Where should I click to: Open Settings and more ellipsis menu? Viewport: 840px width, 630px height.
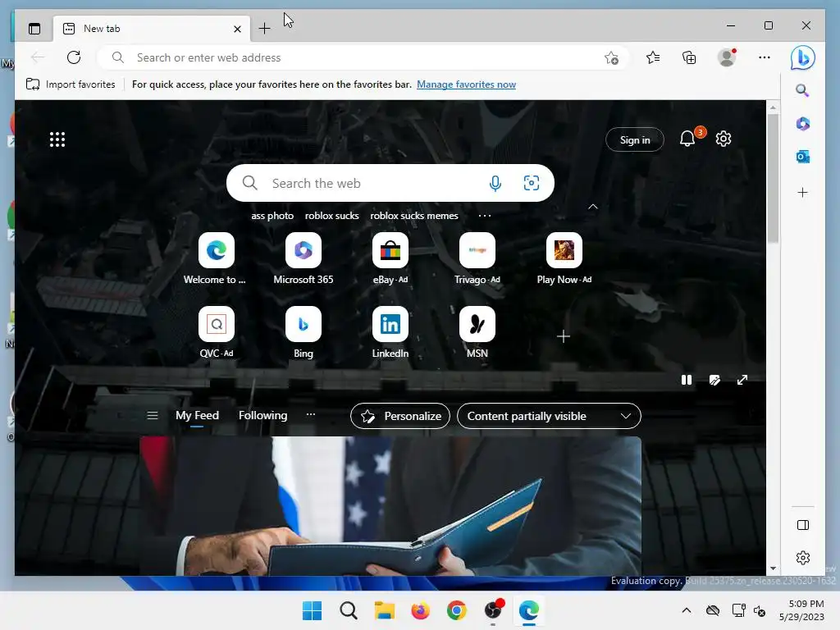pyautogui.click(x=764, y=57)
